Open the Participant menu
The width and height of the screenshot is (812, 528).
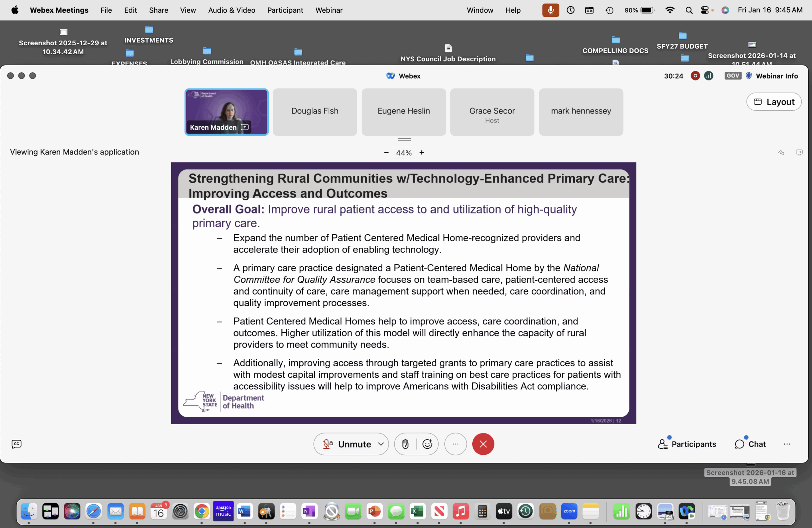click(285, 10)
